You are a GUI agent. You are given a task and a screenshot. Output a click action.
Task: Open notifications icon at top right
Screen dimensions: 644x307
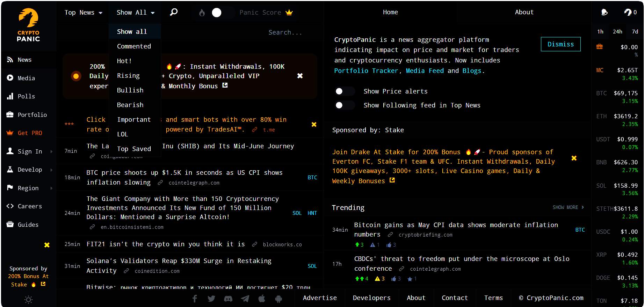(604, 12)
